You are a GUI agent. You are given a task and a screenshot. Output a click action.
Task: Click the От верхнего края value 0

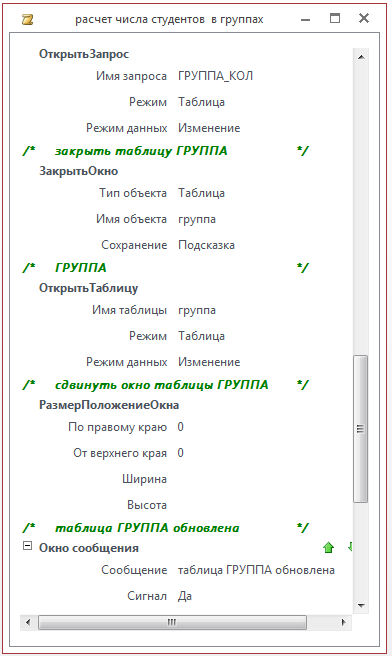pos(180,453)
